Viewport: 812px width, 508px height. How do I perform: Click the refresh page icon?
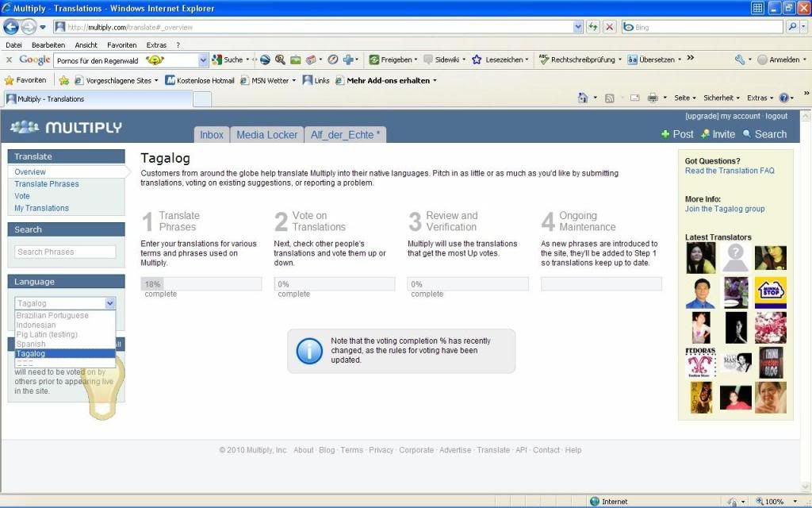click(593, 27)
